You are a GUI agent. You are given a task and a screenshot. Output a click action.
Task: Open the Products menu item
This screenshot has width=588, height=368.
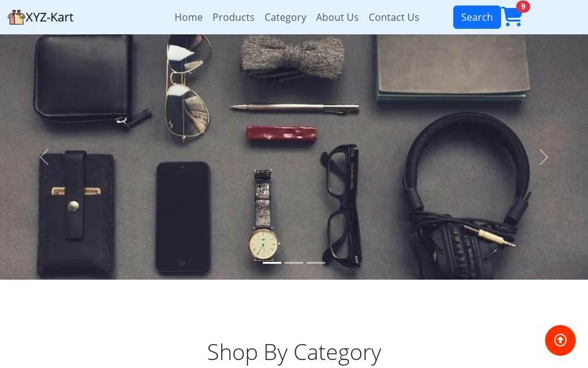pos(233,17)
